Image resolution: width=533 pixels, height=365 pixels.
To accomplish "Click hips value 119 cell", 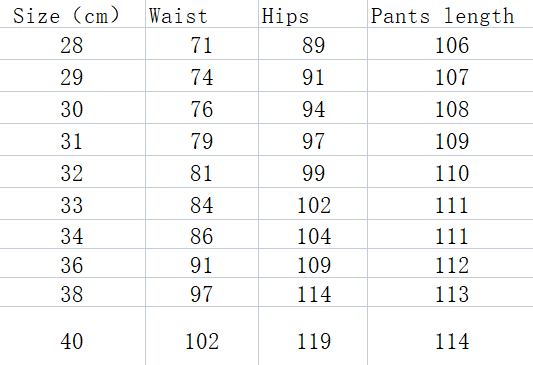I will (x=313, y=336).
